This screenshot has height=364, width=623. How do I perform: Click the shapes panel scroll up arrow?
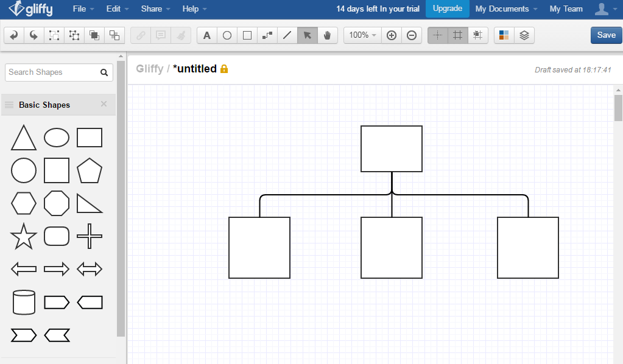[x=121, y=57]
